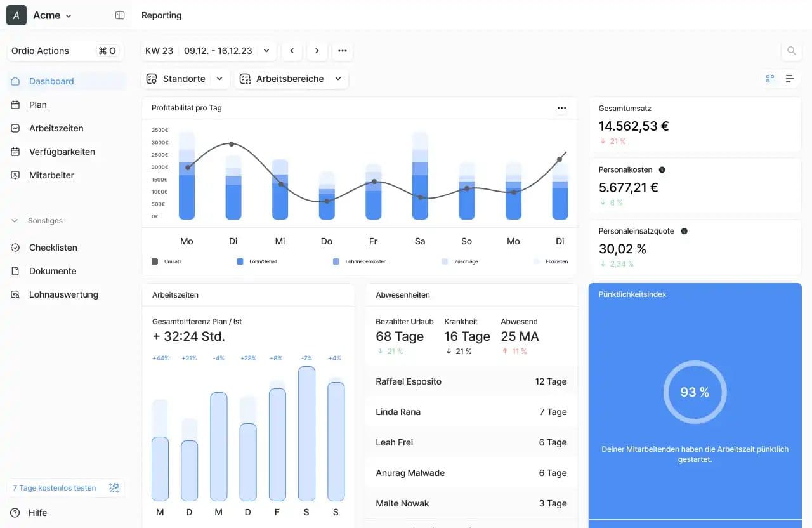Open Plan in the sidebar
The image size is (812, 528).
point(65,105)
